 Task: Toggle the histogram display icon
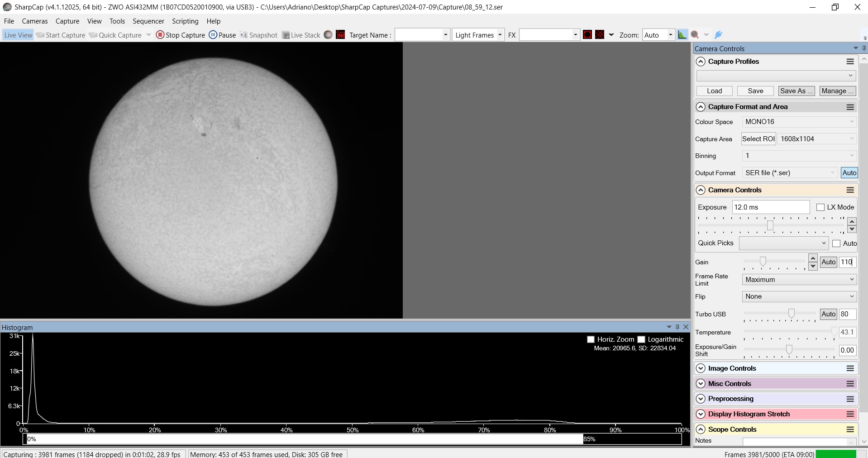(x=682, y=35)
